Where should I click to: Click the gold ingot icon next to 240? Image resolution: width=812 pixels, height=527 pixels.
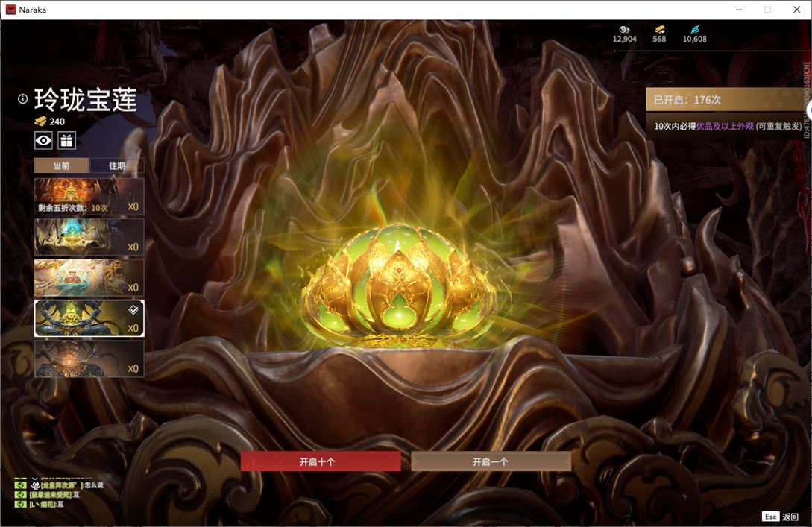40,122
